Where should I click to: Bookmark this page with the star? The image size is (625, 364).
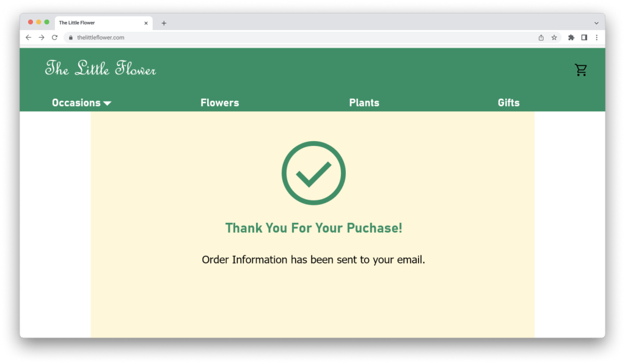point(554,38)
